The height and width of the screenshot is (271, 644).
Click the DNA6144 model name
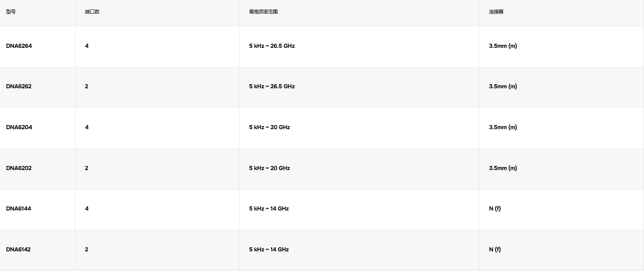click(18, 208)
